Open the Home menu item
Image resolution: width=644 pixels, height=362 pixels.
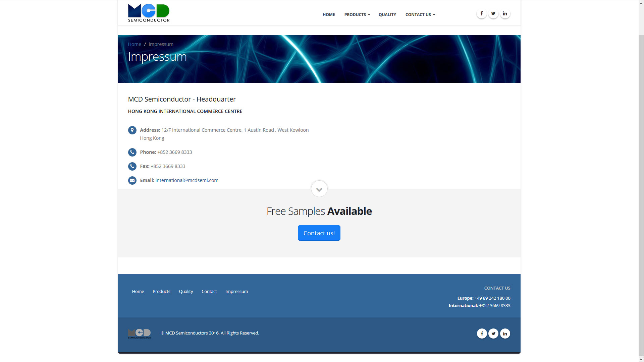pyautogui.click(x=329, y=15)
